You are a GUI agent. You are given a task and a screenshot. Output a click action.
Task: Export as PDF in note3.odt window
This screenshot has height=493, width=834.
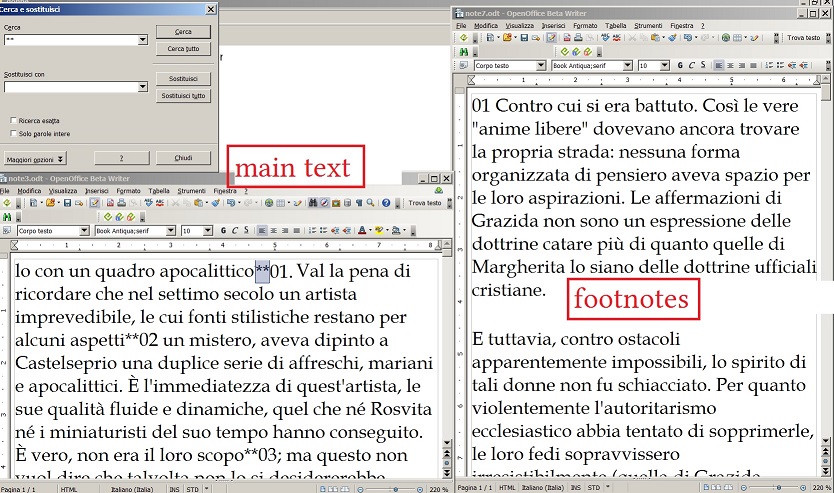pyautogui.click(x=110, y=203)
